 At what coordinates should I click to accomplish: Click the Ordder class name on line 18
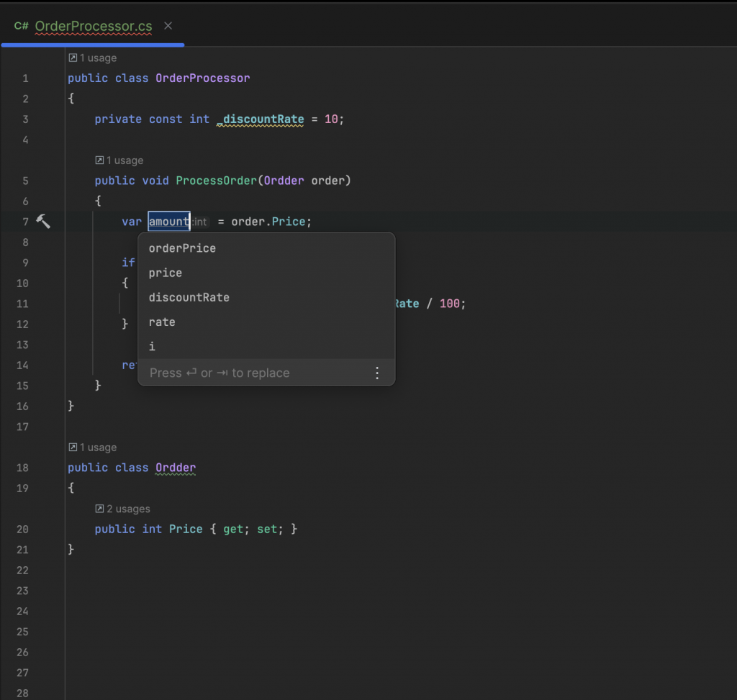176,468
